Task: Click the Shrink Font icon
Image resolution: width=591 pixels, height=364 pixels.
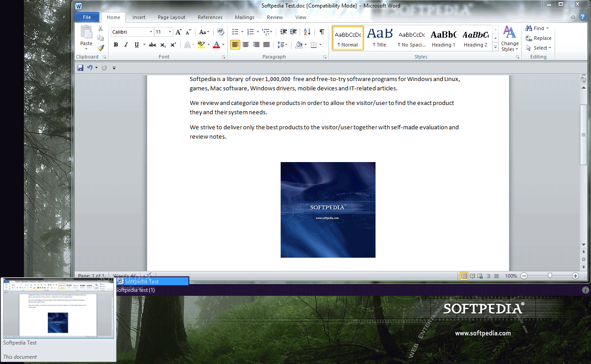Action: click(x=188, y=32)
